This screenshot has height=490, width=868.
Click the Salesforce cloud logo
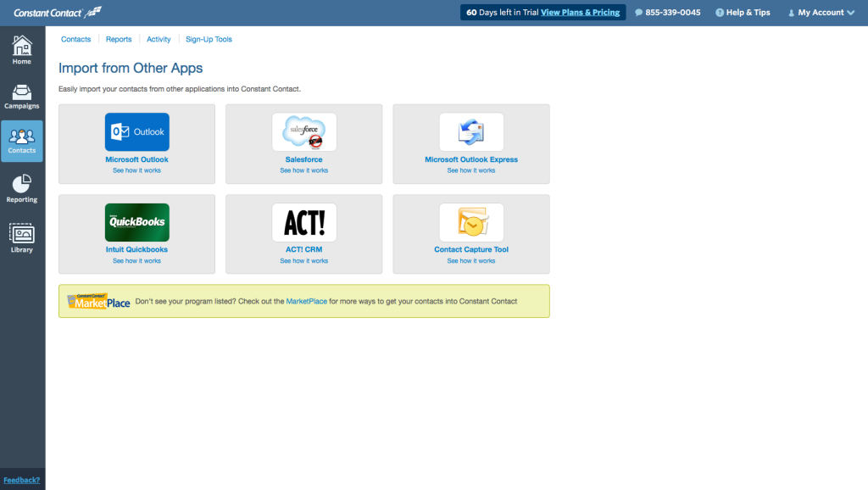[304, 131]
